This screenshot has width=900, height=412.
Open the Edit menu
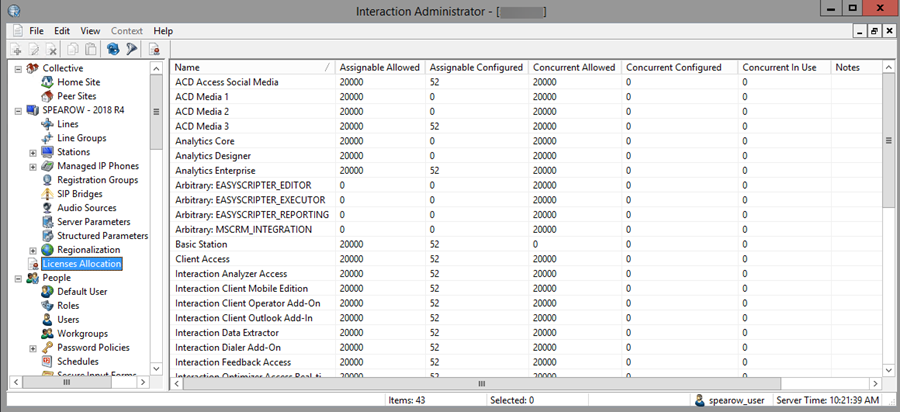pyautogui.click(x=62, y=31)
